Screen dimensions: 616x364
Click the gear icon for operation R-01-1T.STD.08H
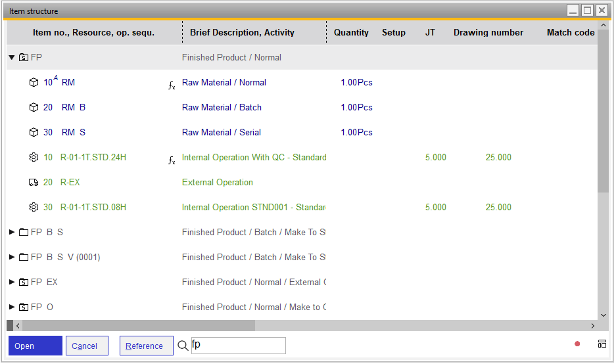(34, 208)
